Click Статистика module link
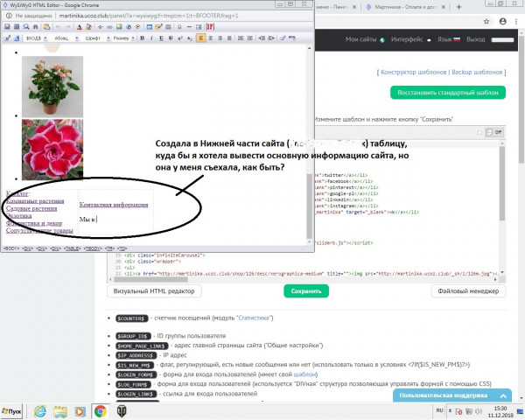The width and height of the screenshot is (525, 420). [255, 318]
